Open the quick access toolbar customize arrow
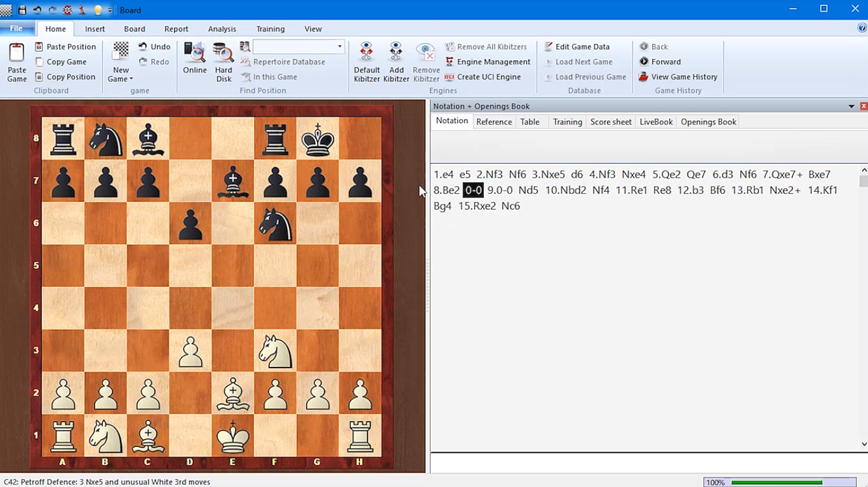This screenshot has height=487, width=868. point(110,10)
